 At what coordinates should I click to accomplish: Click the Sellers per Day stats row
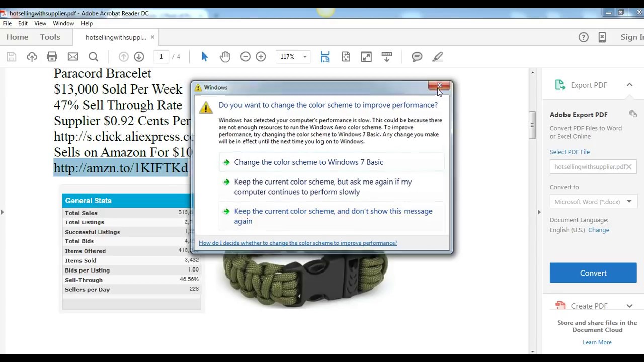[x=132, y=289]
